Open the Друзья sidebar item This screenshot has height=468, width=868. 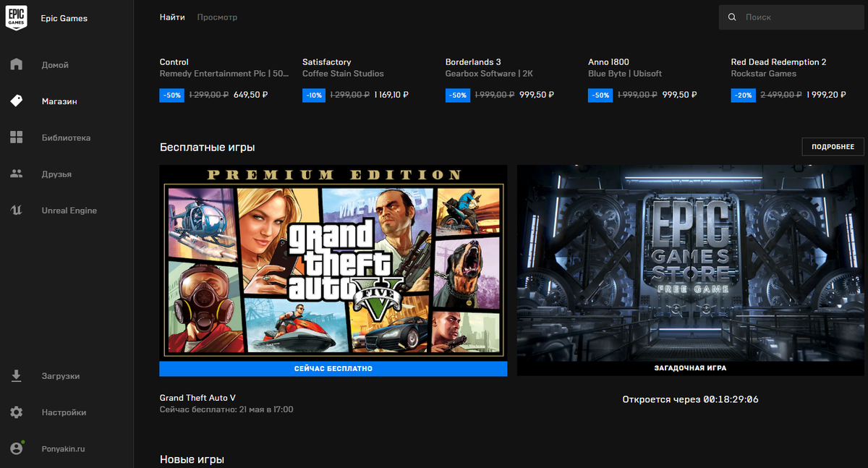click(x=56, y=174)
